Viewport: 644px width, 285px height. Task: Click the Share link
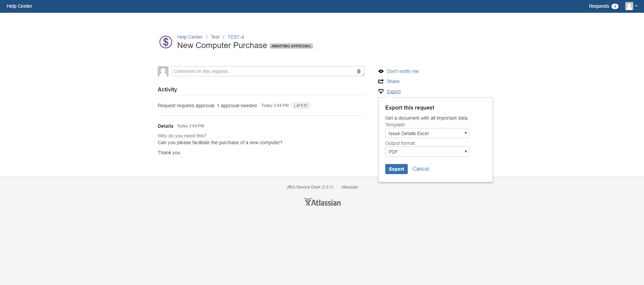click(393, 81)
